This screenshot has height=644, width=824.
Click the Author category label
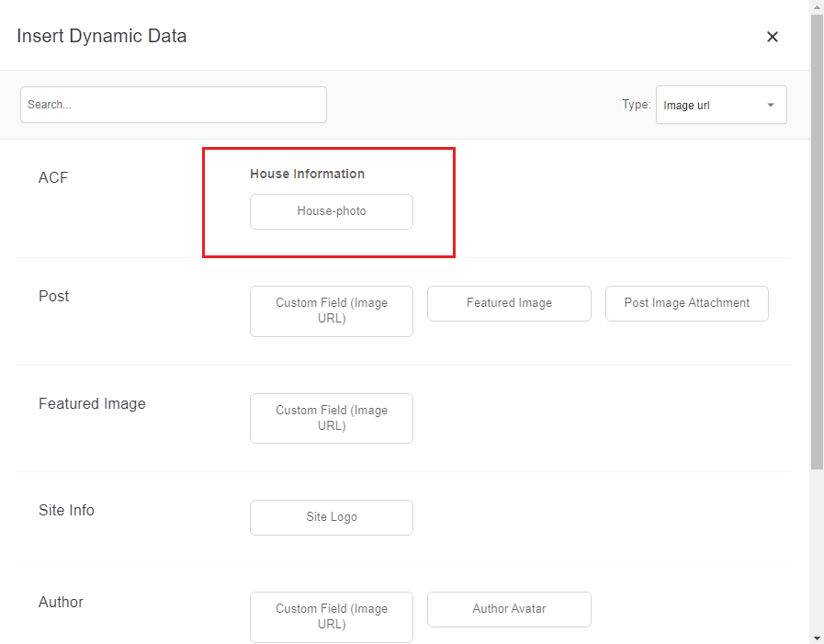61,602
